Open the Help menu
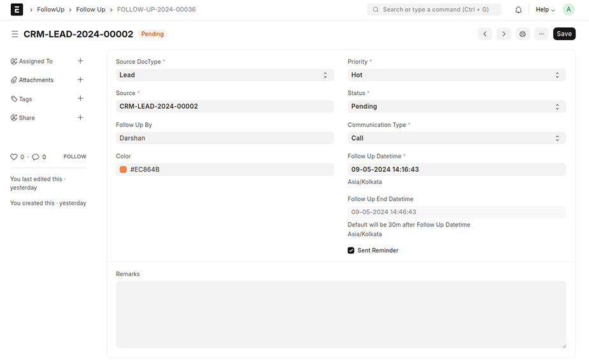The image size is (589, 364). coord(545,10)
